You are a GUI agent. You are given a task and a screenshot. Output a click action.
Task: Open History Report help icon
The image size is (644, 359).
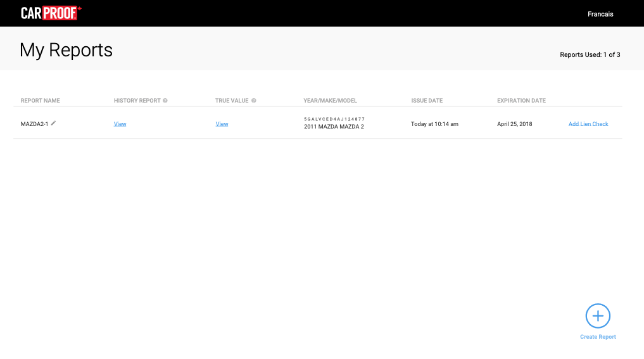point(165,100)
